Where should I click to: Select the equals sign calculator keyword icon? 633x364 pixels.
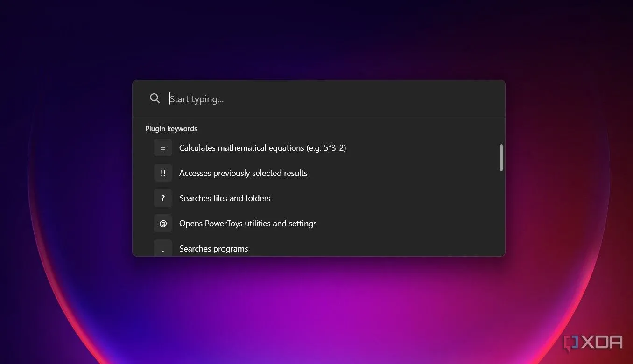[x=163, y=148]
